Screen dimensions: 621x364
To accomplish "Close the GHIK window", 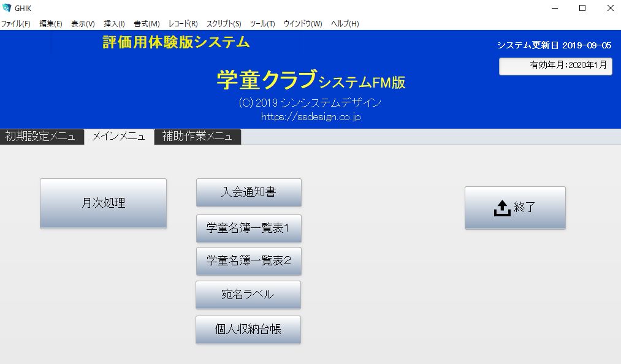I will click(x=611, y=8).
